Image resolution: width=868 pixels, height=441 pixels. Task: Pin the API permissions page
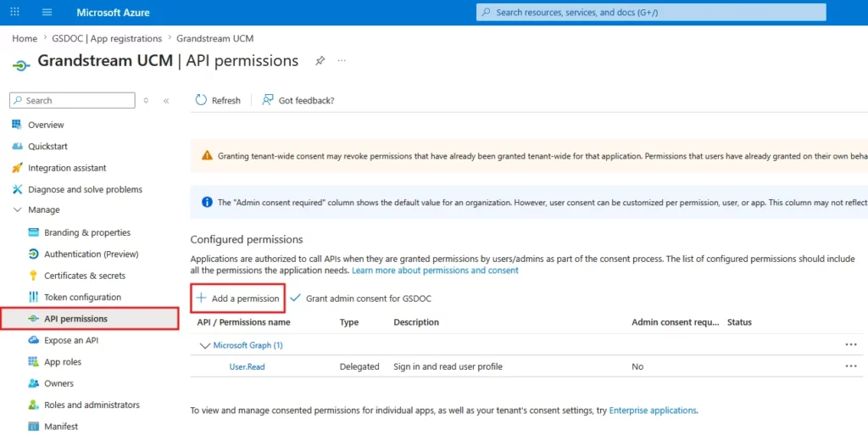pyautogui.click(x=320, y=61)
